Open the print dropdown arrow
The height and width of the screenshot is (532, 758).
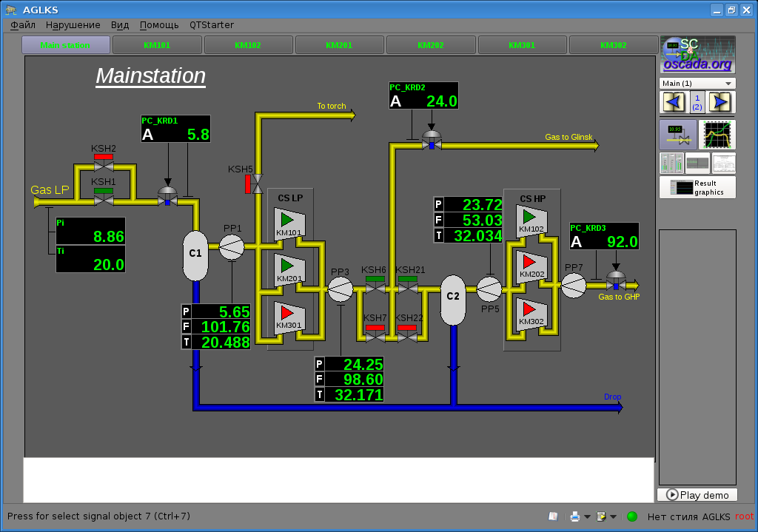click(x=587, y=517)
